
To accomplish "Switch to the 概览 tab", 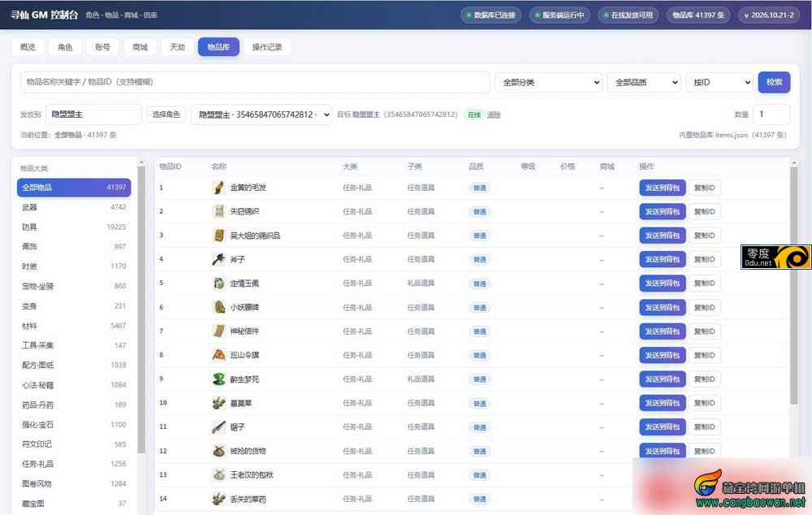I will (x=28, y=47).
